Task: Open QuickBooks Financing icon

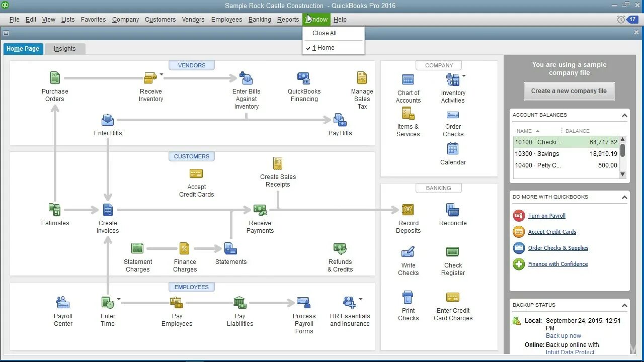Action: pyautogui.click(x=303, y=78)
